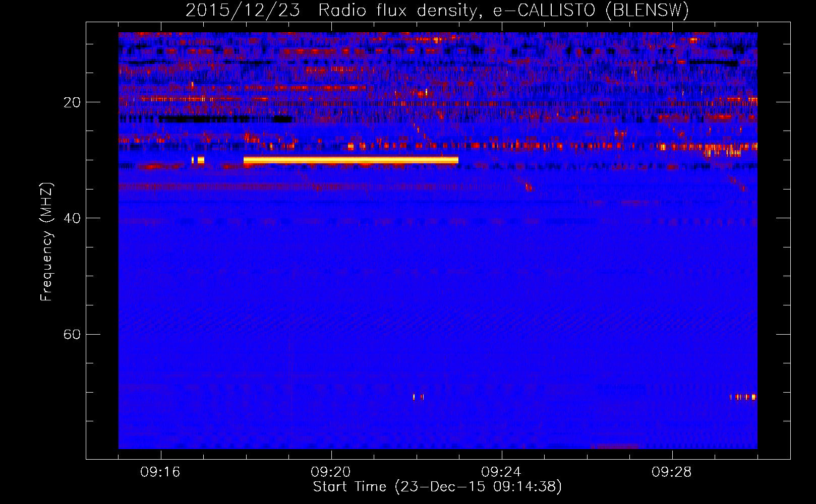The height and width of the screenshot is (504, 816).
Task: Click the bright burst at the right edge near 70 MHz
Action: coord(744,397)
